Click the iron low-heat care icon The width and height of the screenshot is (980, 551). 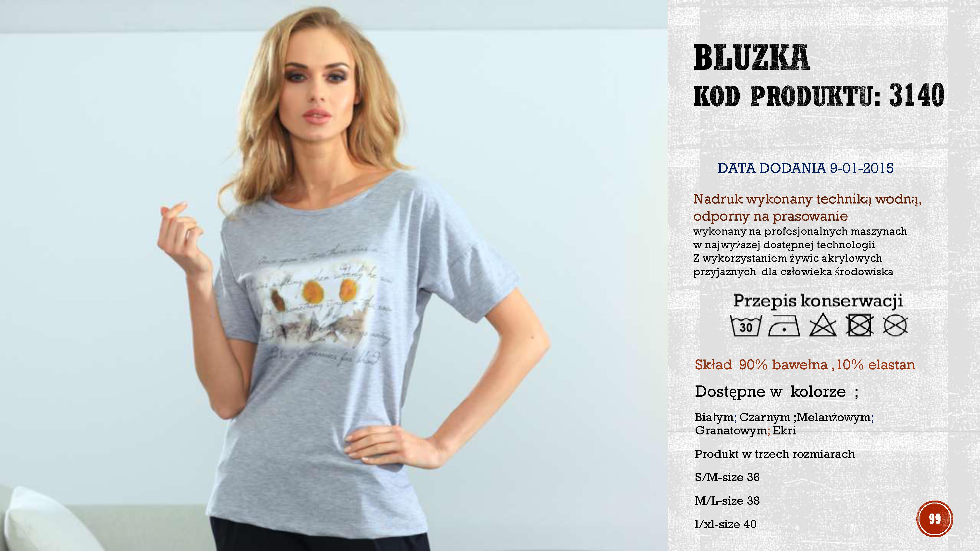(x=784, y=326)
